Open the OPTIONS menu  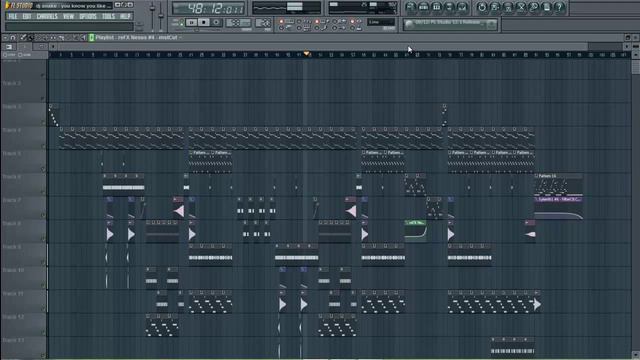click(x=88, y=16)
